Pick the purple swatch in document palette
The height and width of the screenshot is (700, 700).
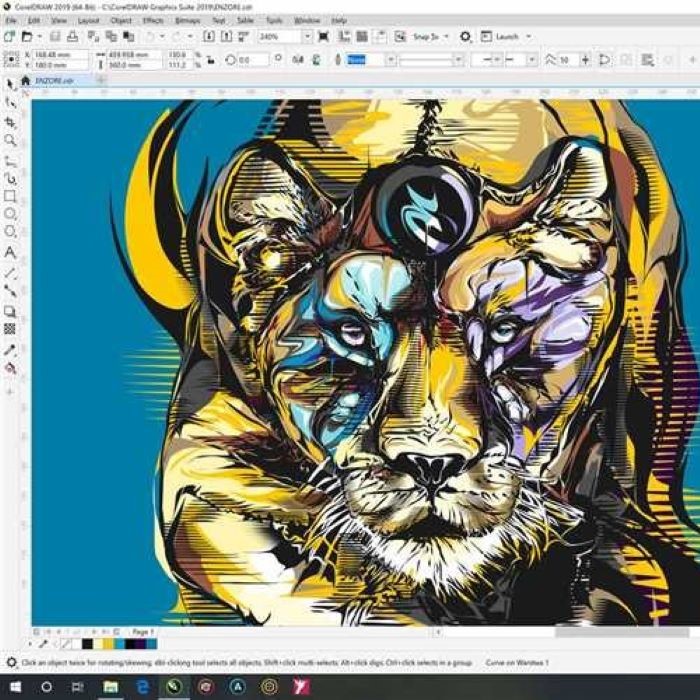(x=141, y=644)
